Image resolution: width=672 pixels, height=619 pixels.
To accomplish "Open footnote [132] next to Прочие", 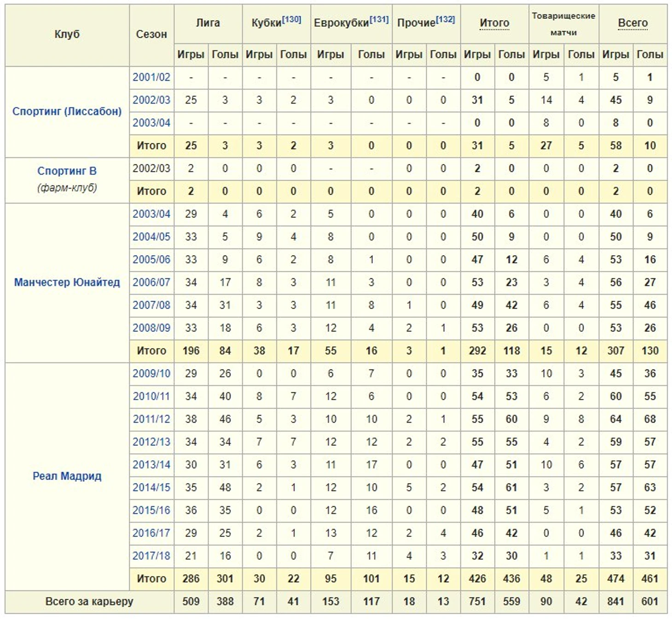I will (x=445, y=19).
